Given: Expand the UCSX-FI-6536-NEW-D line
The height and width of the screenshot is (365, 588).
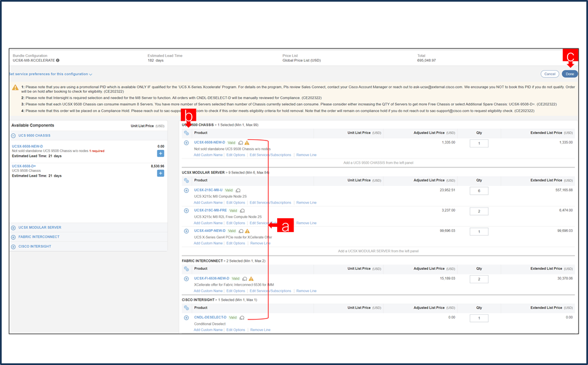Looking at the screenshot, I should (187, 279).
